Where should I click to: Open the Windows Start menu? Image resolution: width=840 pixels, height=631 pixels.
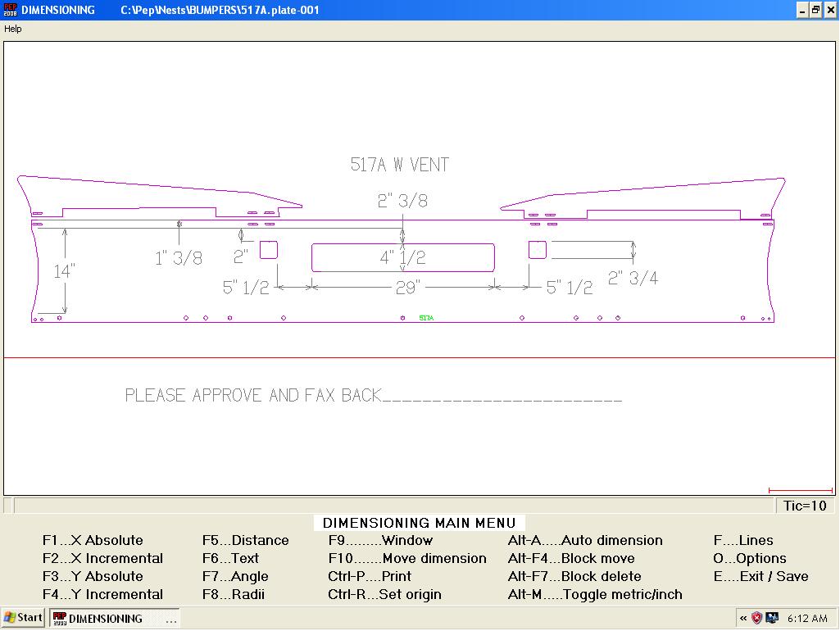click(24, 619)
